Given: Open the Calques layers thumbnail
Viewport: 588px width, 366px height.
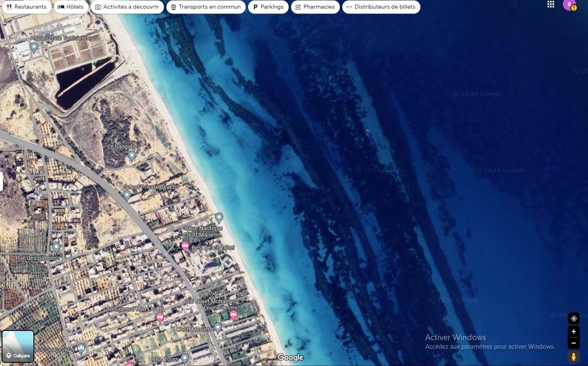Looking at the screenshot, I should pos(18,347).
